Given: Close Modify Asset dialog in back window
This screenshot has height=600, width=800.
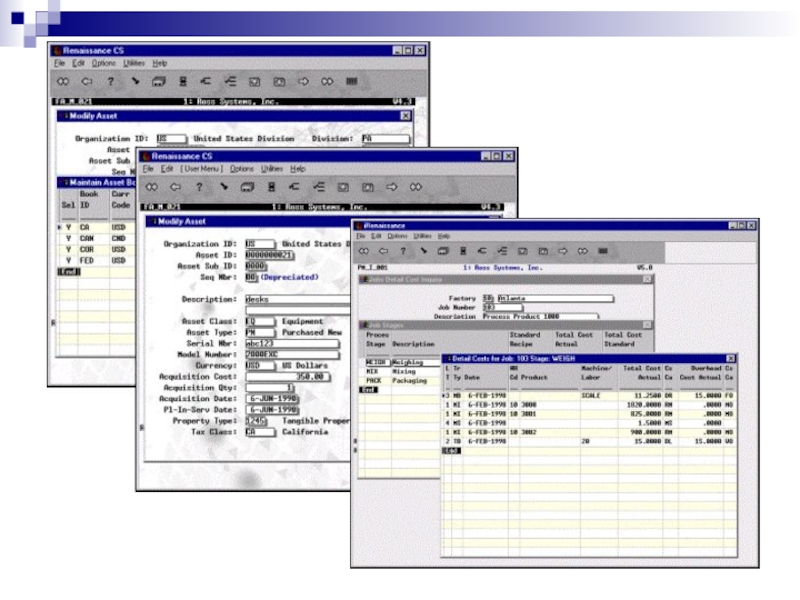Looking at the screenshot, I should (x=405, y=116).
